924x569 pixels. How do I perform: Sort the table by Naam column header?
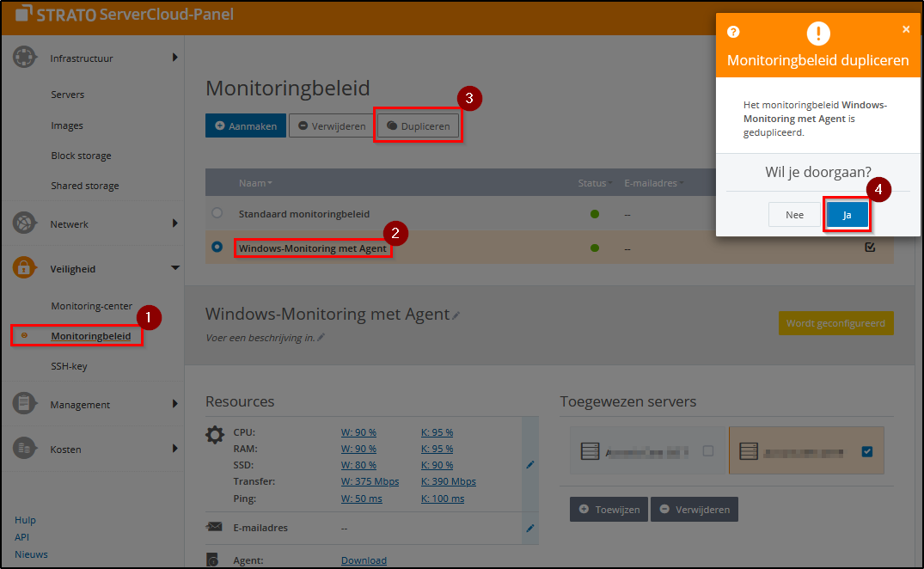point(255,183)
